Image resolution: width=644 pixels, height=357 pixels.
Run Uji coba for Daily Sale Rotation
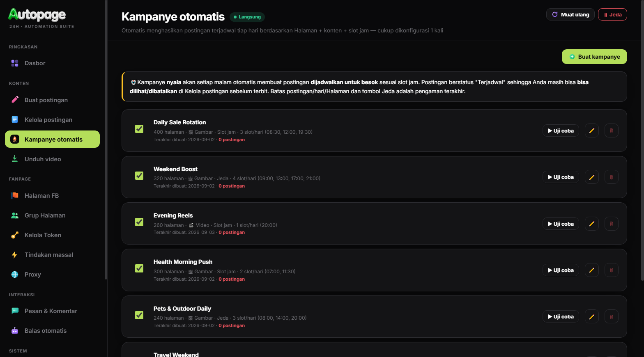pos(561,130)
